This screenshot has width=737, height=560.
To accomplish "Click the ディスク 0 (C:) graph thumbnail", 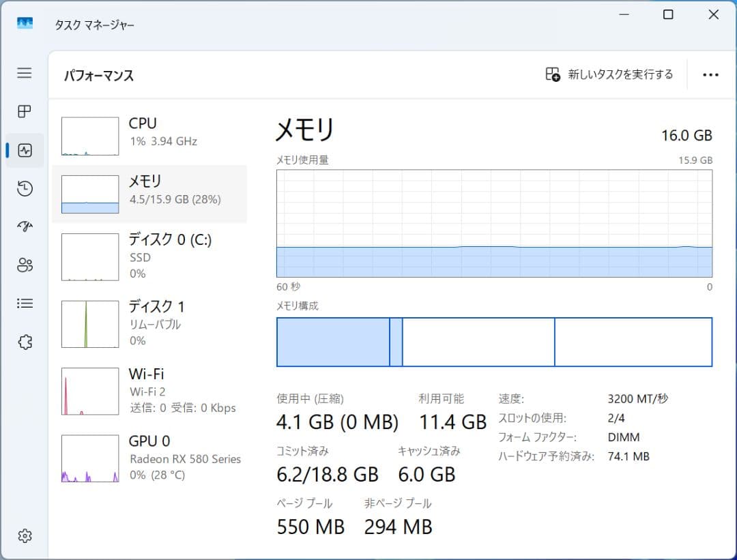I will [89, 257].
